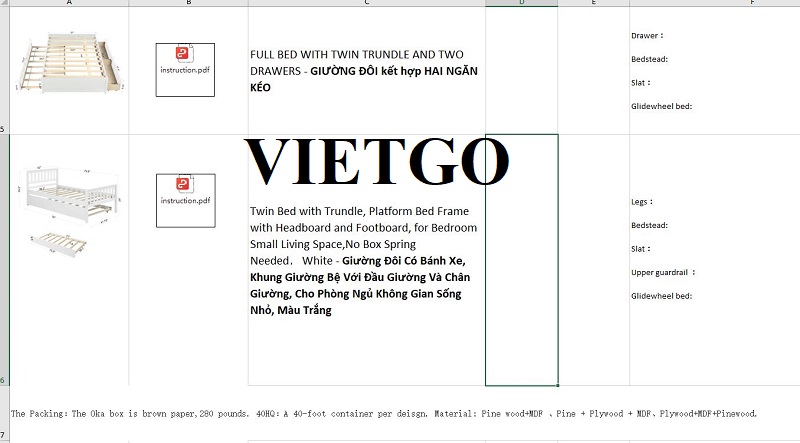This screenshot has width=800, height=443.
Task: Select the 'FULL BED WITH TWIN TRUNDLE' description cell
Action: click(x=366, y=70)
